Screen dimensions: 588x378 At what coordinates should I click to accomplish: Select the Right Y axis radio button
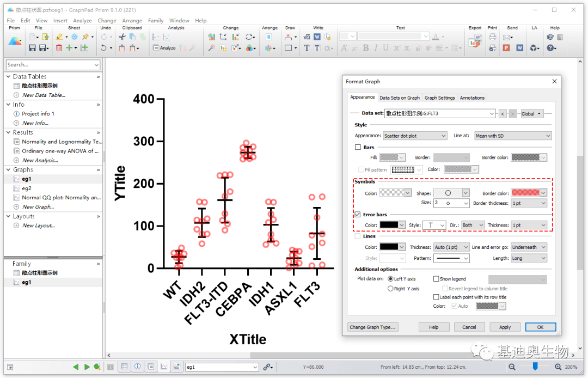[x=390, y=289]
